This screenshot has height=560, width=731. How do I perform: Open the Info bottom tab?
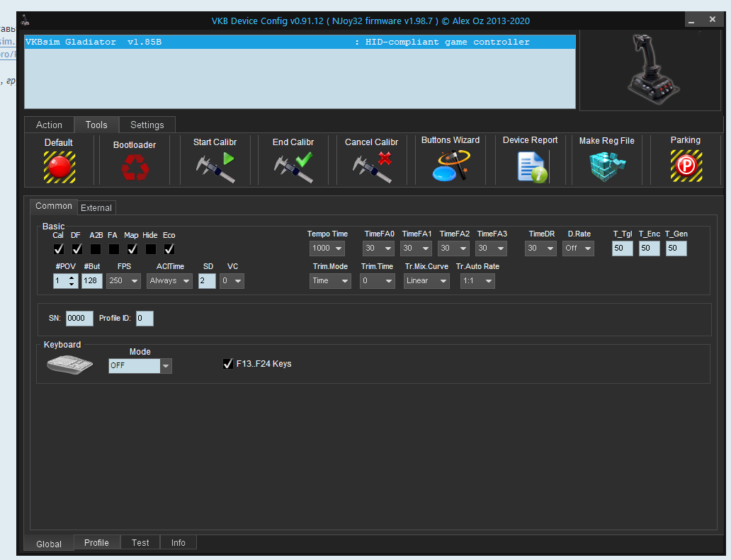(178, 543)
